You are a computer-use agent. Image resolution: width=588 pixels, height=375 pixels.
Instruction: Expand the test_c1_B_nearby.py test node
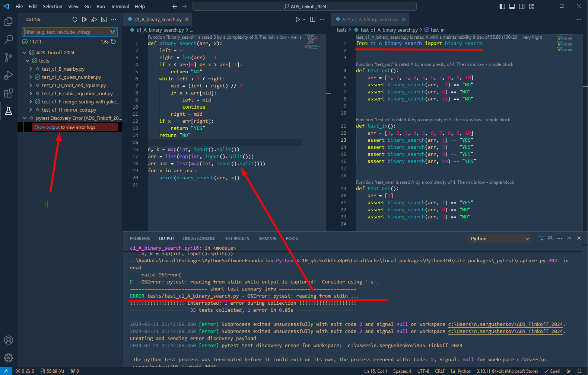[x=31, y=69]
